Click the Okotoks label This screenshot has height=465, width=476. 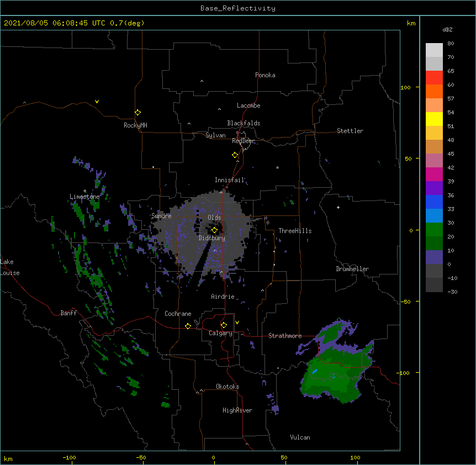tap(228, 387)
